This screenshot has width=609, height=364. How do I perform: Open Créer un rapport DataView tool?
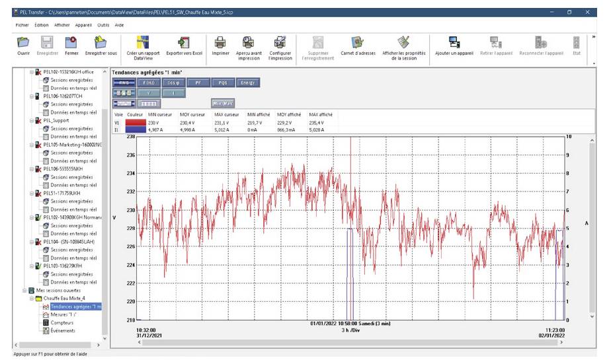(143, 43)
